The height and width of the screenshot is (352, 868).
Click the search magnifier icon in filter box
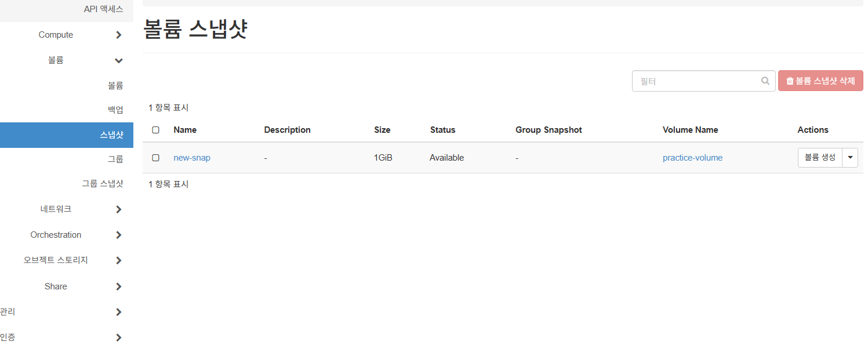coord(765,81)
